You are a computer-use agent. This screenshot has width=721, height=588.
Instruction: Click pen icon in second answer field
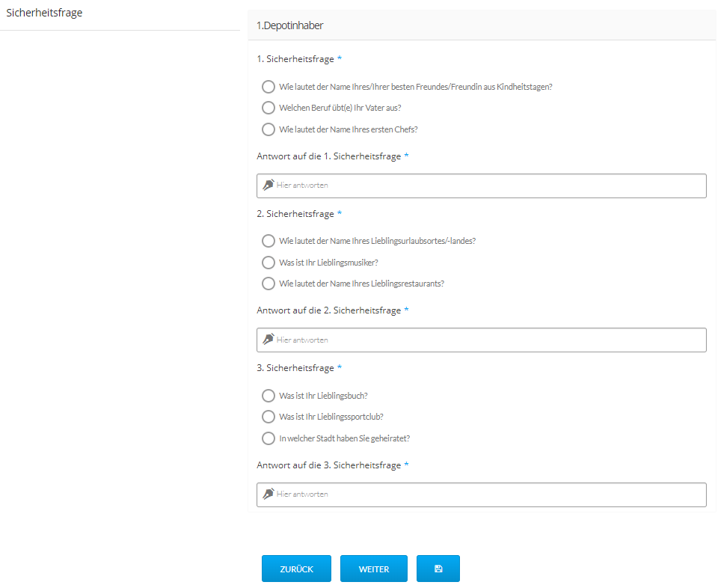269,340
